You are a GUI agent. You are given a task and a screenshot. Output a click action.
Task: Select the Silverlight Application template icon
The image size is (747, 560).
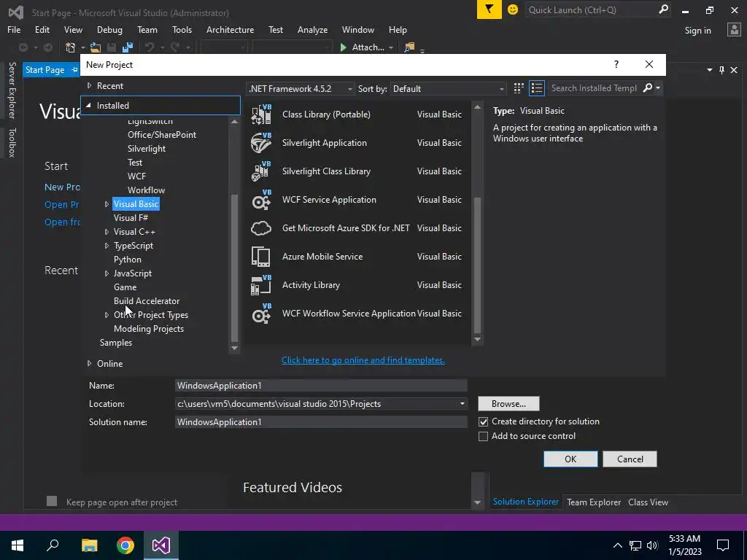pyautogui.click(x=261, y=143)
